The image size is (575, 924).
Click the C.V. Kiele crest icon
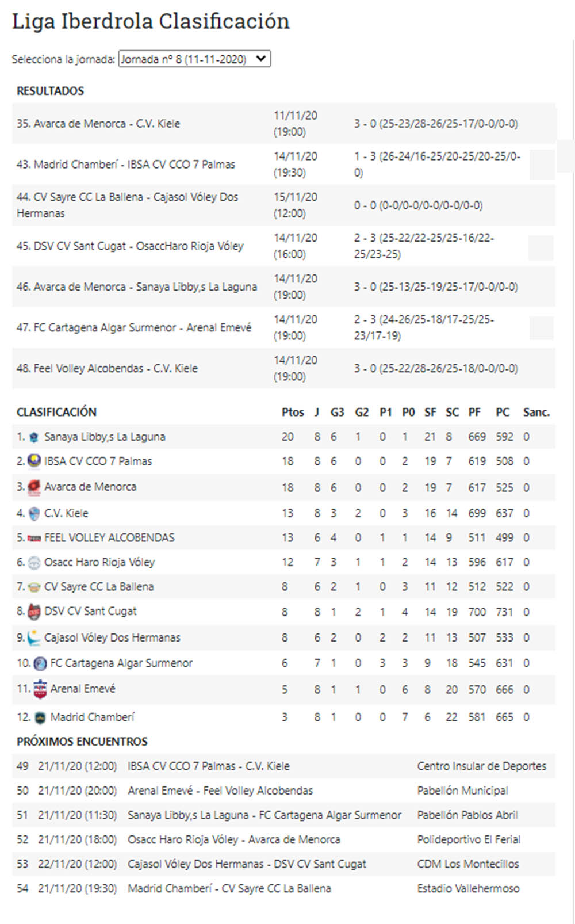point(34,511)
